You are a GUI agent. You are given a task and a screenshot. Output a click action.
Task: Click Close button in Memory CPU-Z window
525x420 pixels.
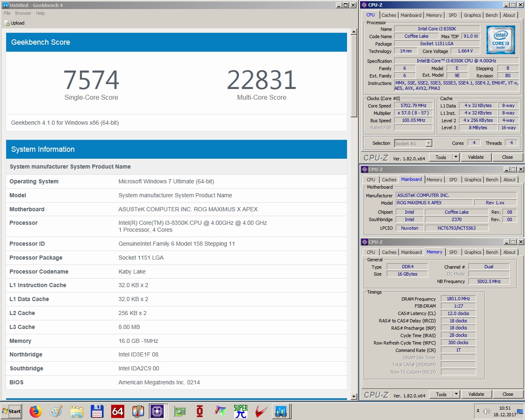[508, 394]
